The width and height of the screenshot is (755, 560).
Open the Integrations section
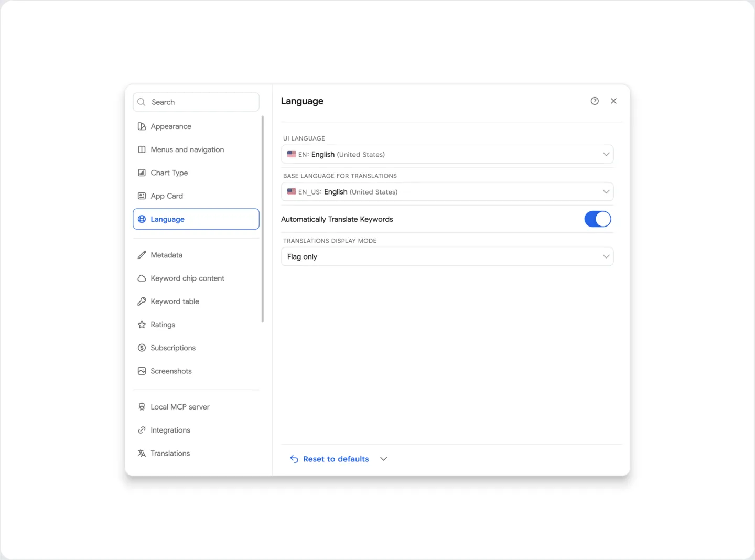coord(196,430)
